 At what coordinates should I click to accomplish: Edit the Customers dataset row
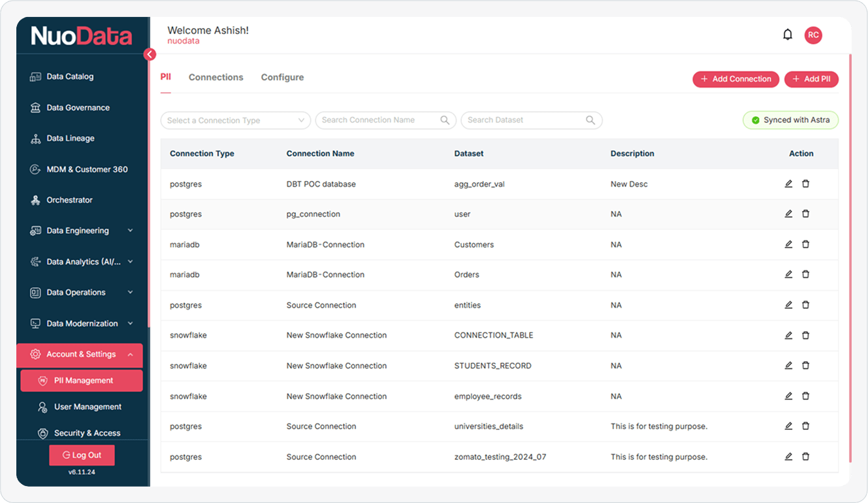tap(788, 244)
